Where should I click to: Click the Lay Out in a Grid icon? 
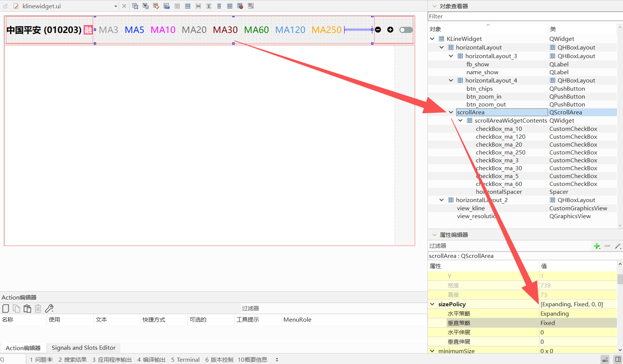(x=219, y=6)
